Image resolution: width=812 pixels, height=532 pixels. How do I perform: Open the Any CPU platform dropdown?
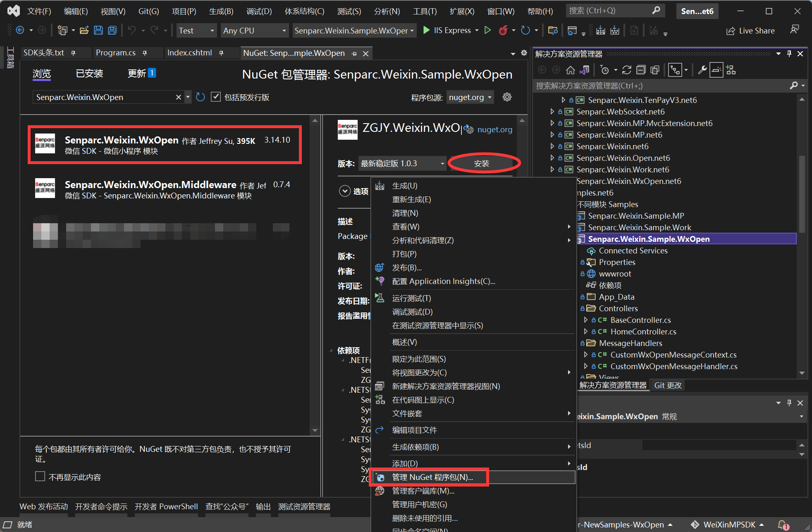pos(284,30)
